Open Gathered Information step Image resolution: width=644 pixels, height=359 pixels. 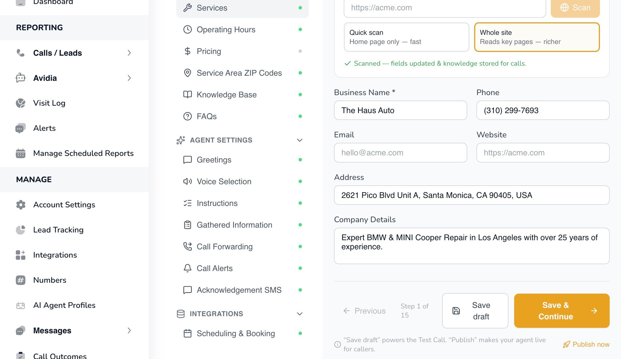click(243, 225)
